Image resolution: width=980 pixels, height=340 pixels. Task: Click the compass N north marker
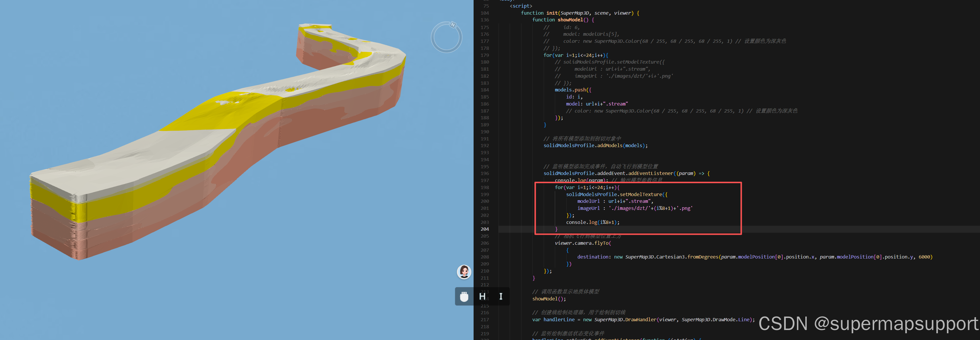click(x=453, y=25)
